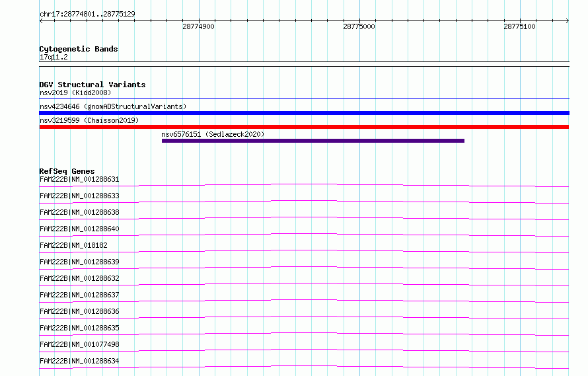Open transcript FAM222B|NM_001288636
Viewport: 588px width, 376px height.
79,311
